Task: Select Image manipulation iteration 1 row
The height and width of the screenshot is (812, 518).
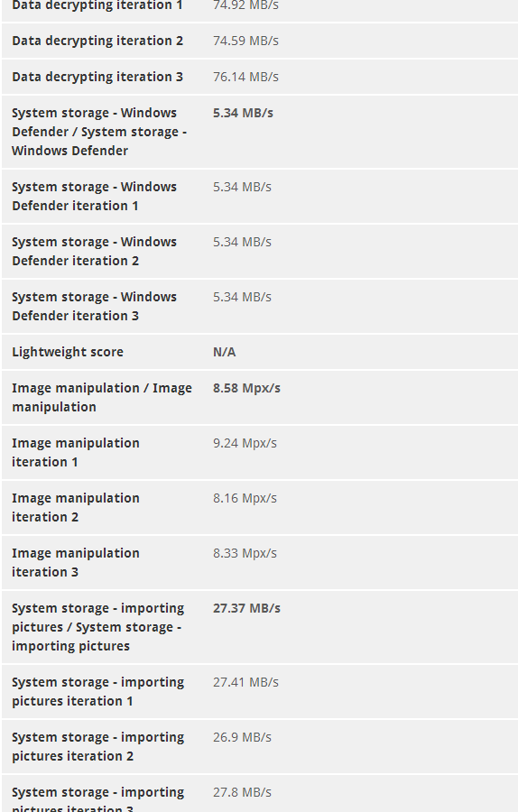Action: pyautogui.click(x=260, y=453)
